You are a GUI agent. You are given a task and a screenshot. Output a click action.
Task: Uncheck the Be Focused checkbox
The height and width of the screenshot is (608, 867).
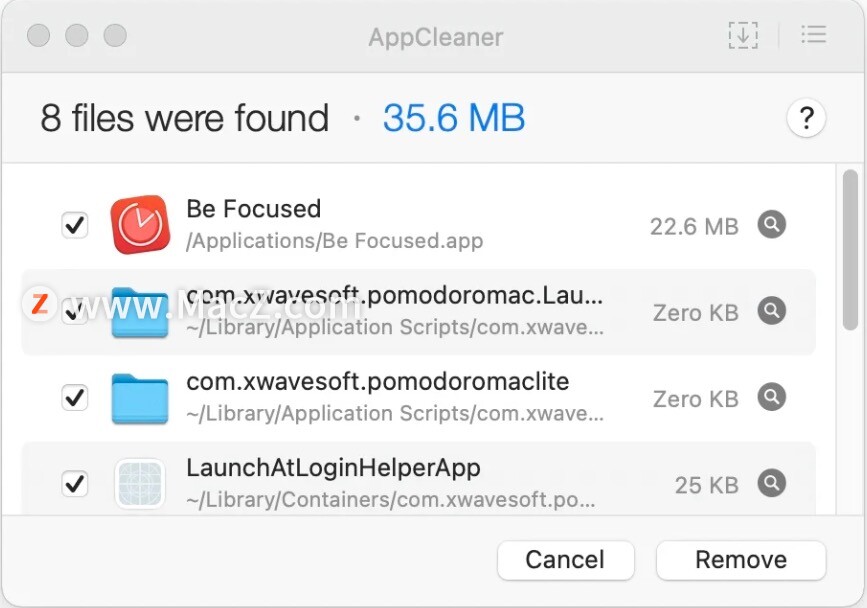pyautogui.click(x=75, y=225)
